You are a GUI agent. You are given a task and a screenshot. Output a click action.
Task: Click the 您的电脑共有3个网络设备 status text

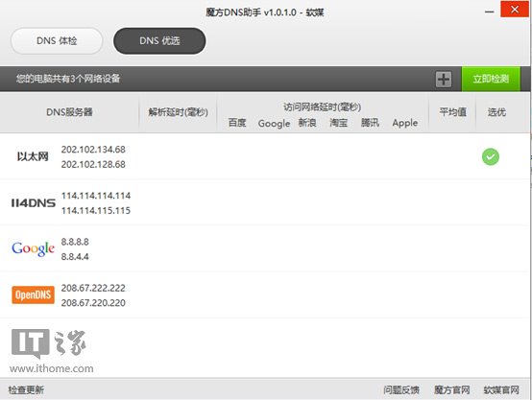coord(68,79)
